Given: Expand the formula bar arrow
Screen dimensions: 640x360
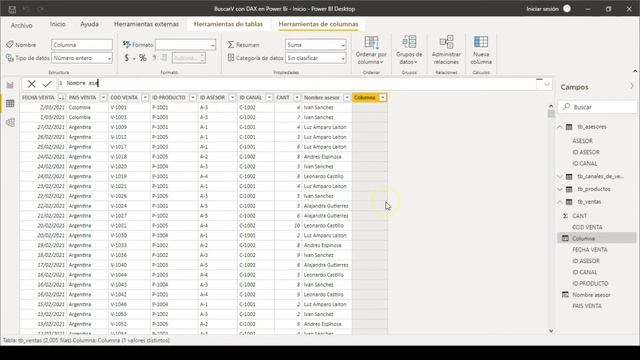Looking at the screenshot, I should point(547,84).
